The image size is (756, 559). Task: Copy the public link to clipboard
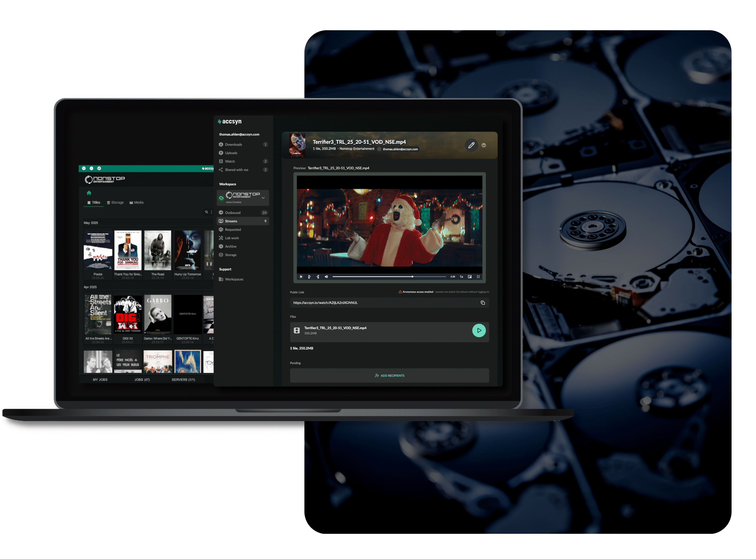(483, 303)
